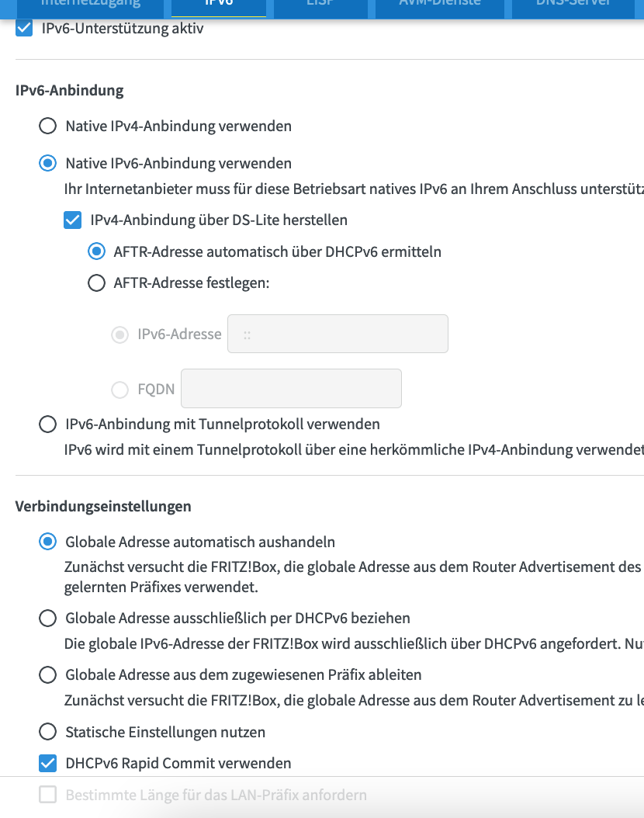Screen dimensions: 644x818
Task: Check Bestimmte Länge für das LAN-Präfix anfordern
Action: click(47, 795)
